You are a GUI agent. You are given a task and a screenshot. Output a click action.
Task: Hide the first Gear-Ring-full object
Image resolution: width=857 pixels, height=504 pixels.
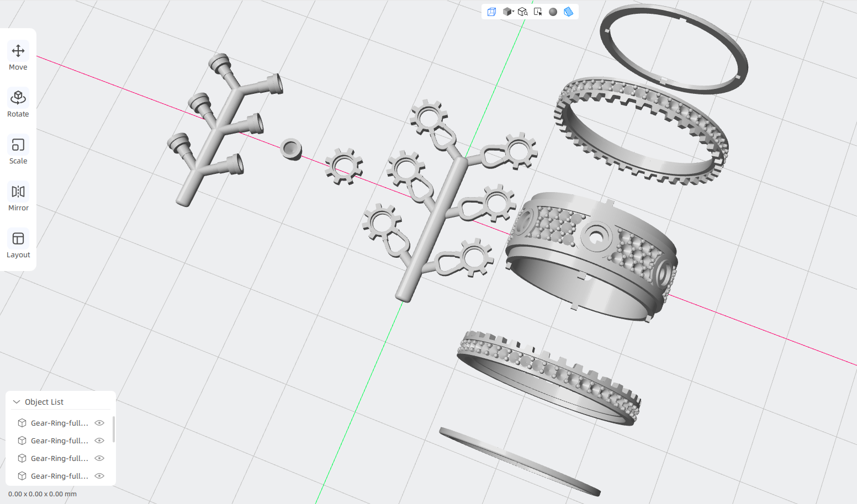[x=99, y=423]
